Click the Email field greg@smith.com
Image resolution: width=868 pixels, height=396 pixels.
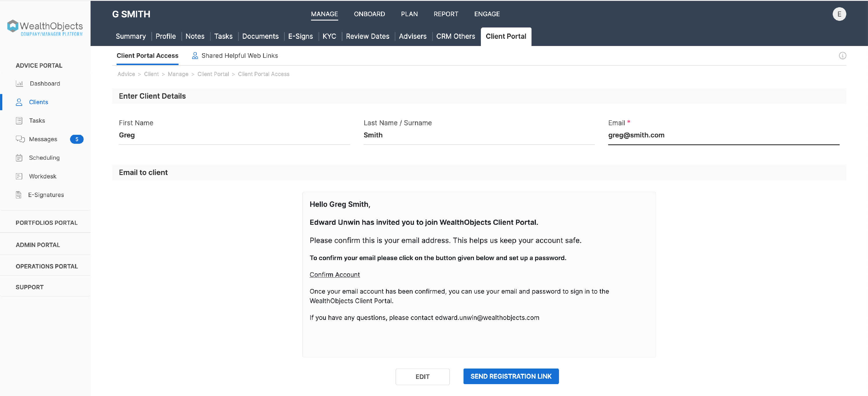(x=723, y=135)
